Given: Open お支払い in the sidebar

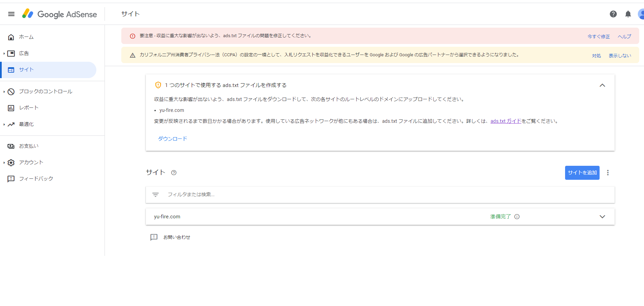Looking at the screenshot, I should click(x=29, y=146).
